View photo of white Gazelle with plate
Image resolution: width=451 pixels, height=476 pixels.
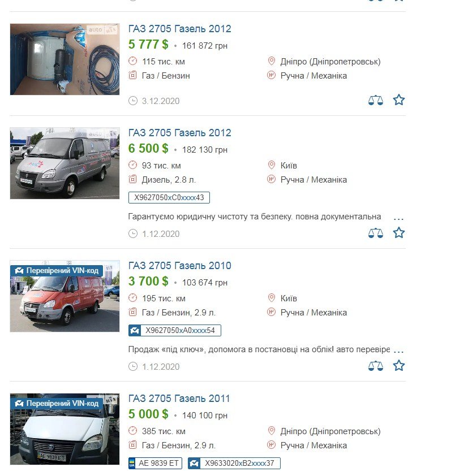(x=65, y=429)
